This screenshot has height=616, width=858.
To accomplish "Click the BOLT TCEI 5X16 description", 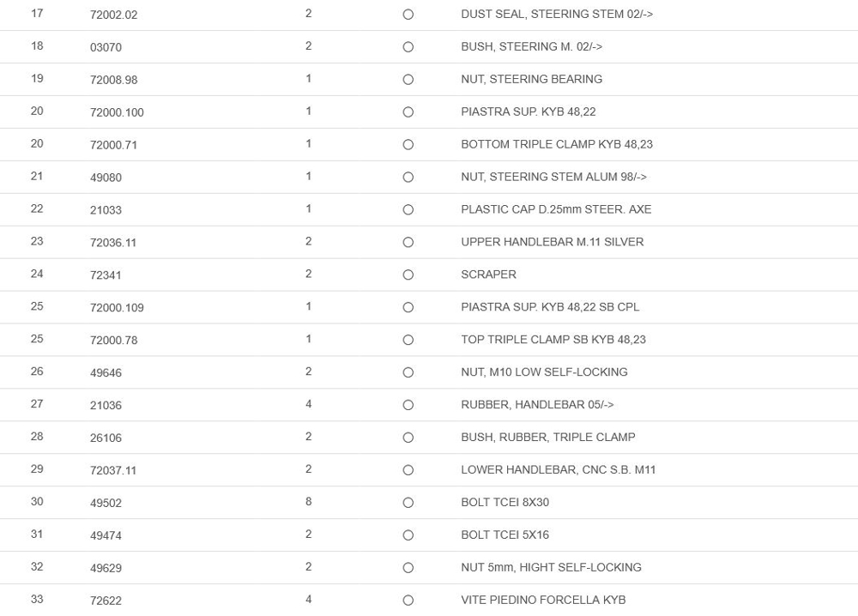I will [505, 535].
